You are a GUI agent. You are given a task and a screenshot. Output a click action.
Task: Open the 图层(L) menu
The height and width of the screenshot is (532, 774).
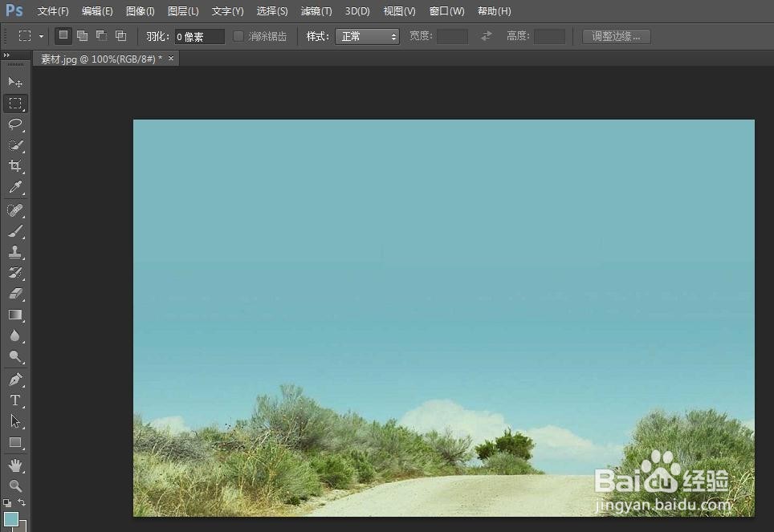point(183,11)
